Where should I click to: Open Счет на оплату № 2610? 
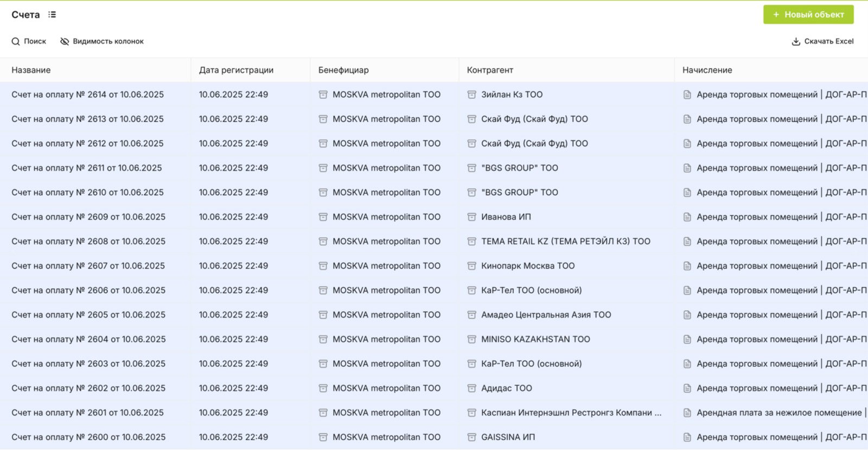(x=87, y=193)
